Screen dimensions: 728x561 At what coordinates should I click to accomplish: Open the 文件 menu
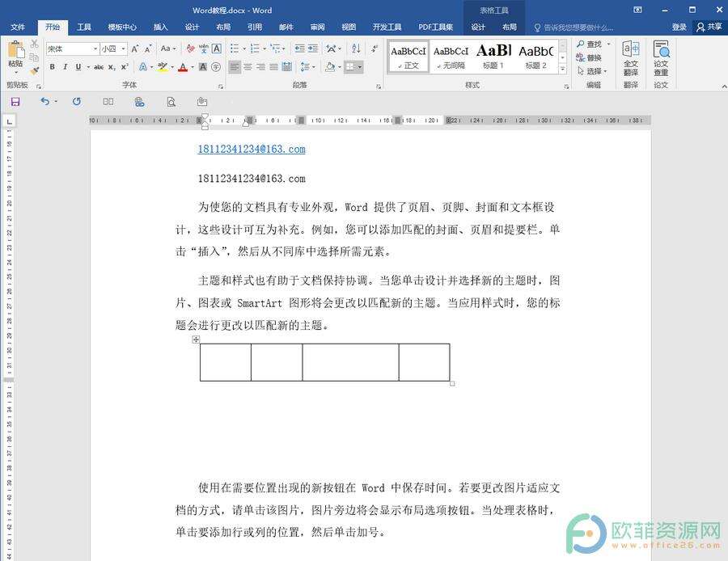(x=18, y=27)
